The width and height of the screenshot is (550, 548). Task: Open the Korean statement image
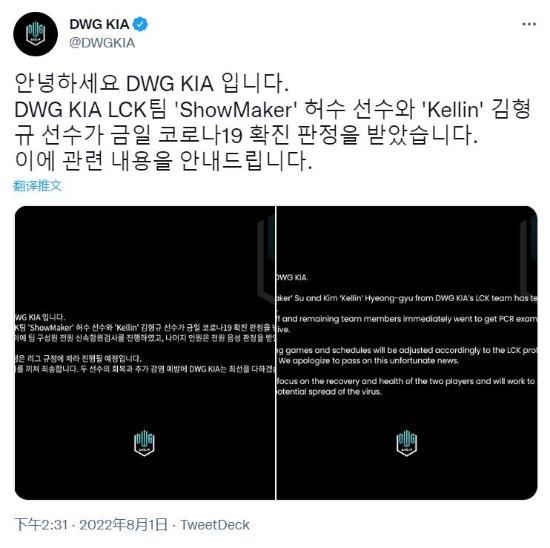pyautogui.click(x=145, y=353)
